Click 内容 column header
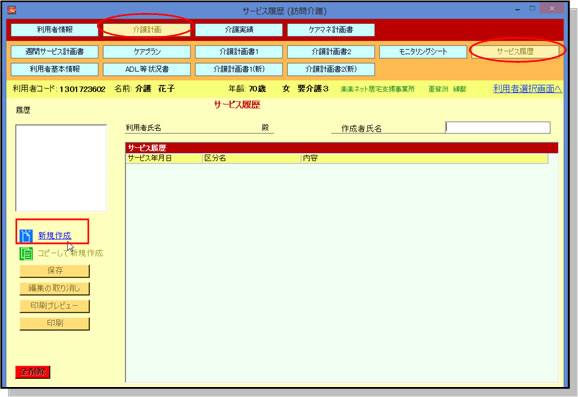Viewport: 578px width, 397px height. click(x=424, y=159)
